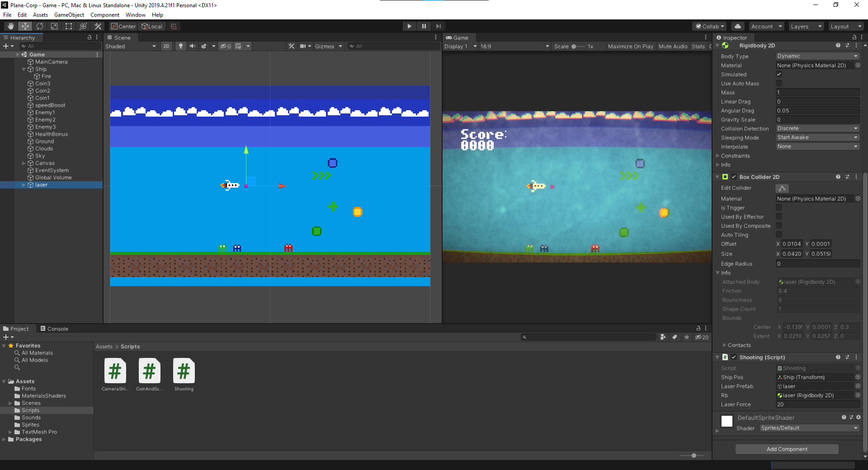Open the Assets menu
The width and height of the screenshot is (868, 470).
pos(40,15)
